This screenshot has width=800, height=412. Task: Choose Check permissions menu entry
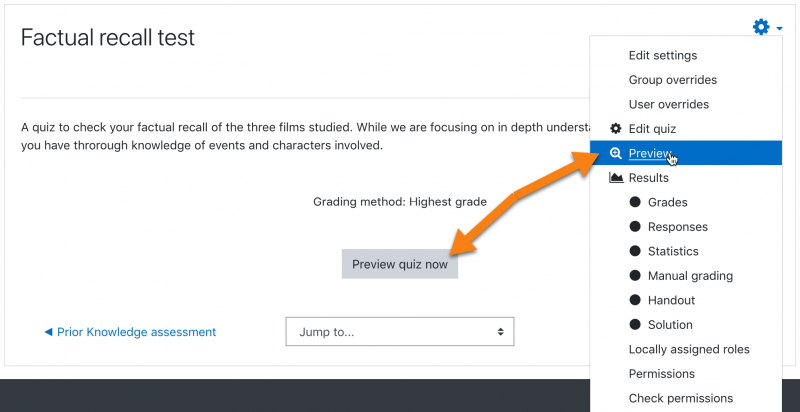point(680,398)
